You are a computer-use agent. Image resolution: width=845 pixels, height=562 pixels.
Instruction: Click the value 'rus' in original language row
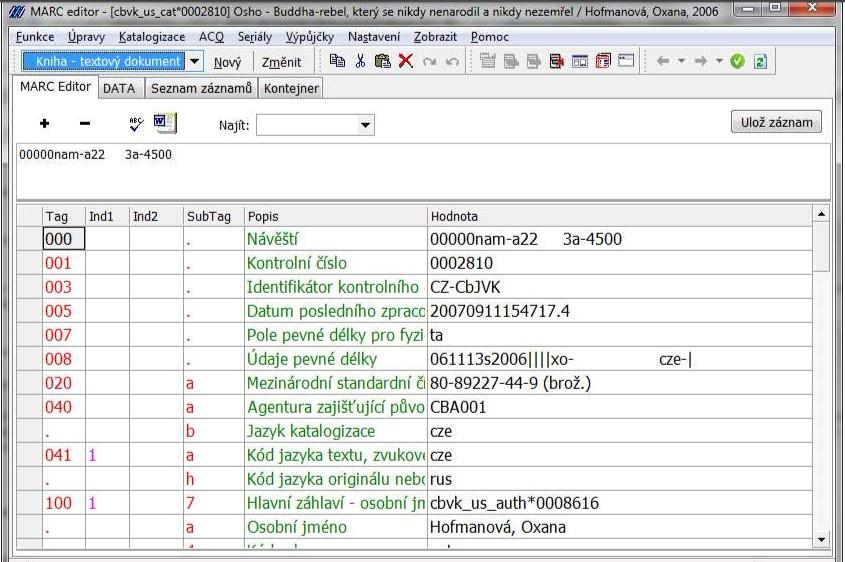tap(441, 479)
